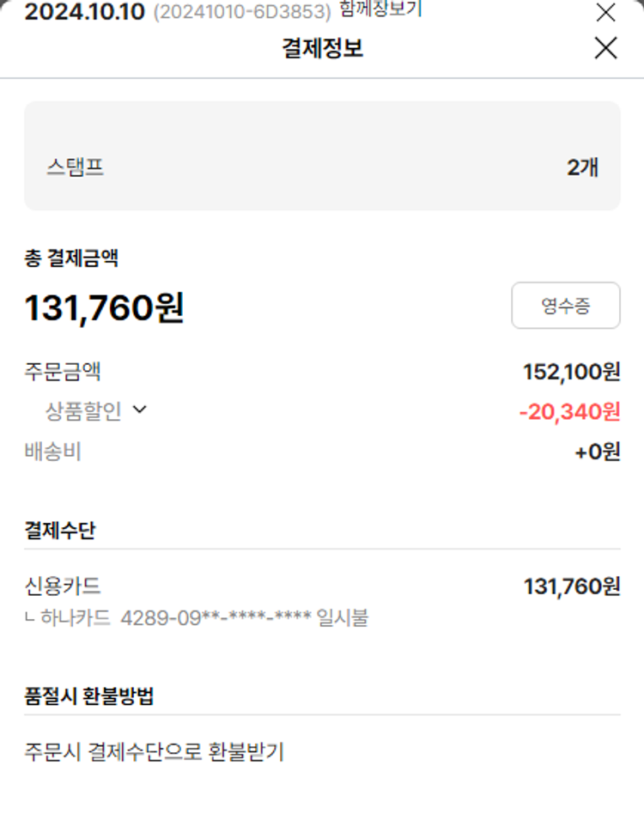Viewport: 644px width, 832px height.
Task: Select the +0원 shipping fee value
Action: [x=597, y=452]
